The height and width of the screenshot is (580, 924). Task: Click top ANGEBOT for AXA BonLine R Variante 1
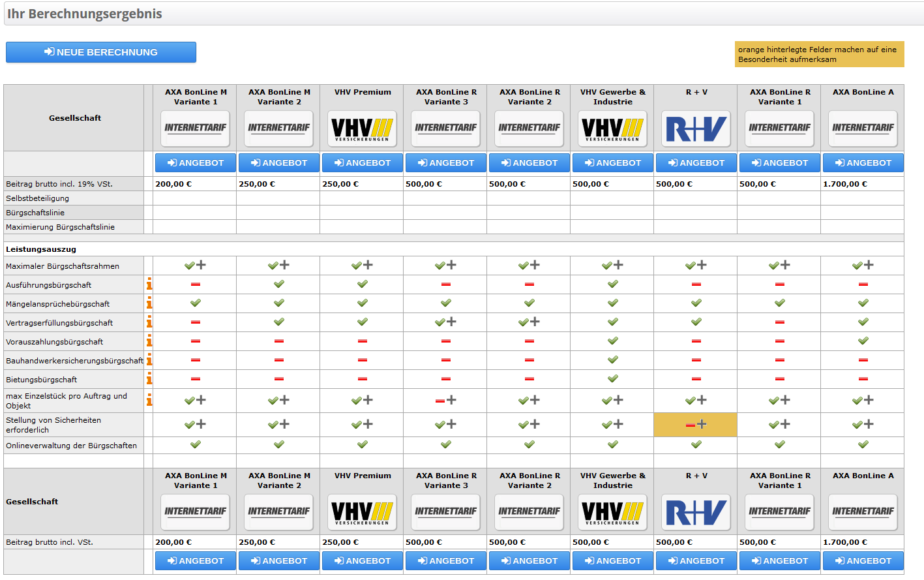point(780,162)
